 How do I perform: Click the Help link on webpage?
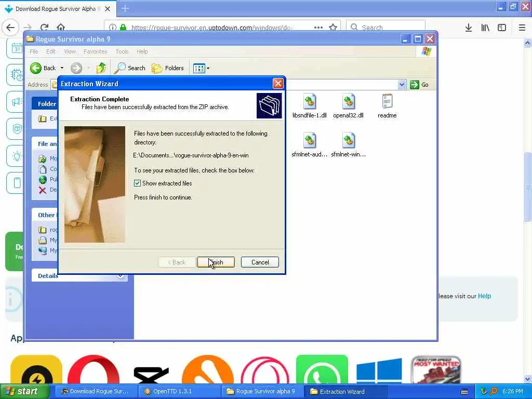click(484, 296)
